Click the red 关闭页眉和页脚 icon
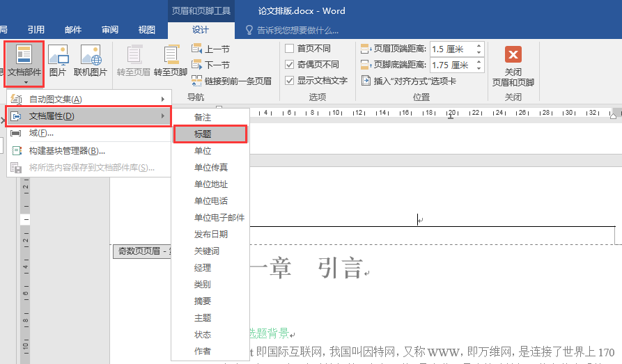The width and height of the screenshot is (622, 364). click(513, 56)
